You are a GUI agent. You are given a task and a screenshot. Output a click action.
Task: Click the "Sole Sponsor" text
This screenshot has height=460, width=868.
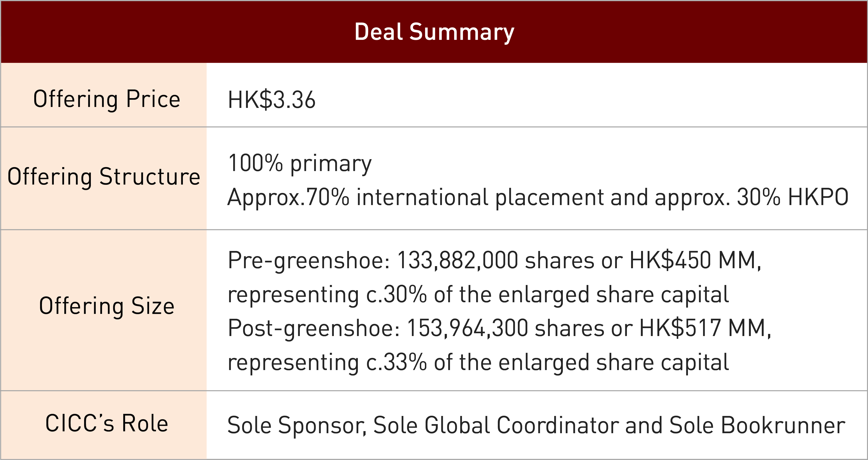(x=297, y=425)
